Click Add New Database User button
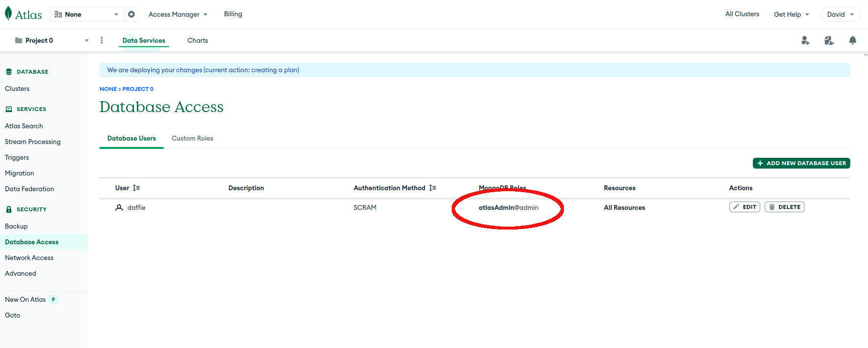 coord(801,163)
